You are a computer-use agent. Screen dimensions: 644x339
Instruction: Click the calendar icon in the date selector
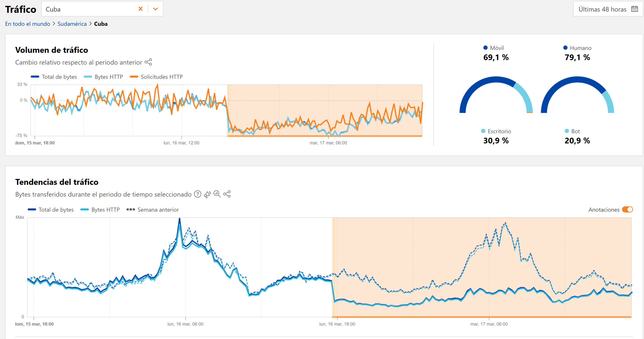(x=634, y=9)
